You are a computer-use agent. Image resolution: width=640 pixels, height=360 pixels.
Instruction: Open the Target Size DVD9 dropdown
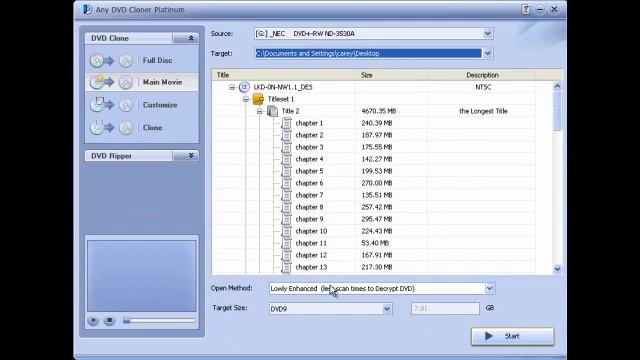click(x=387, y=309)
